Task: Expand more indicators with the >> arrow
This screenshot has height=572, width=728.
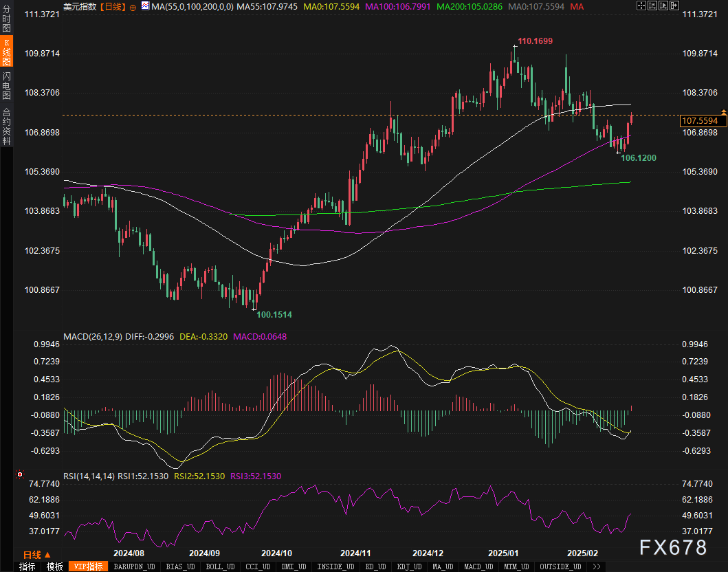Action: (596, 566)
